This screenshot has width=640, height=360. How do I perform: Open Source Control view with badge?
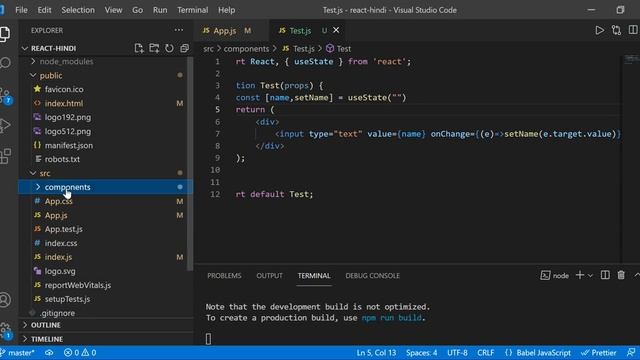(6, 96)
